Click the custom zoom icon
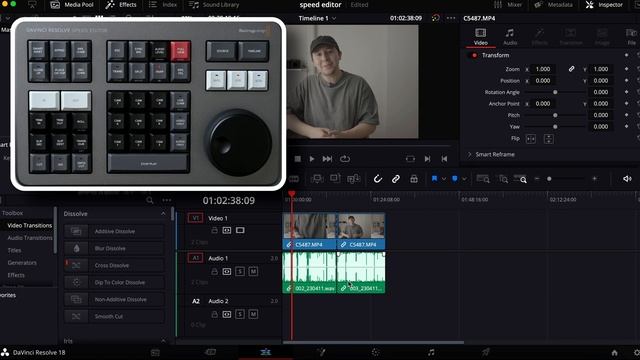 click(x=520, y=179)
